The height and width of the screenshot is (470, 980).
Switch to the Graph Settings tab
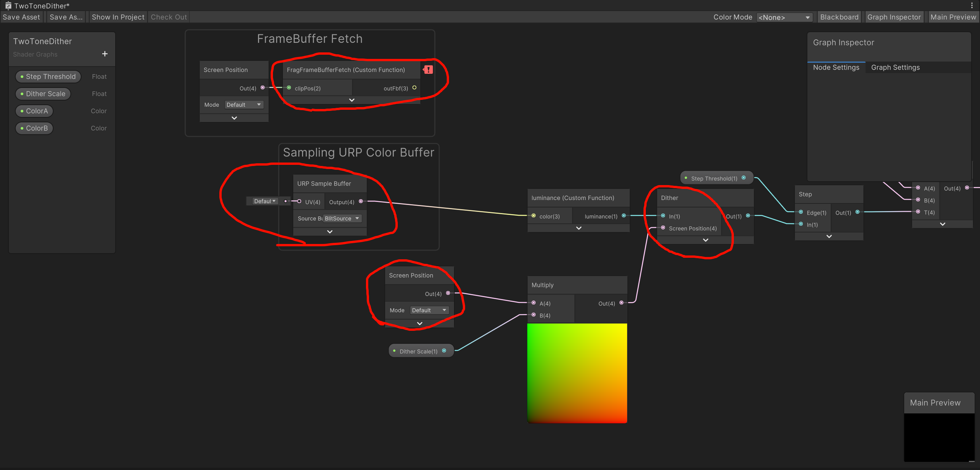895,68
